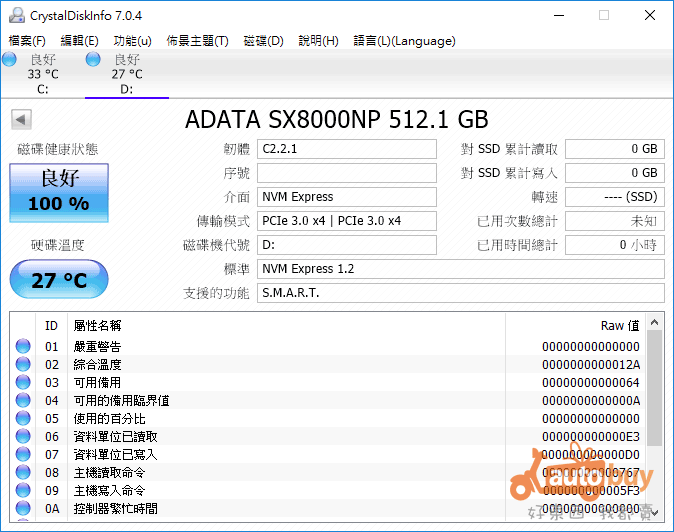Click the blue status orb for drive C:
The width and height of the screenshot is (674, 532).
pyautogui.click(x=9, y=59)
